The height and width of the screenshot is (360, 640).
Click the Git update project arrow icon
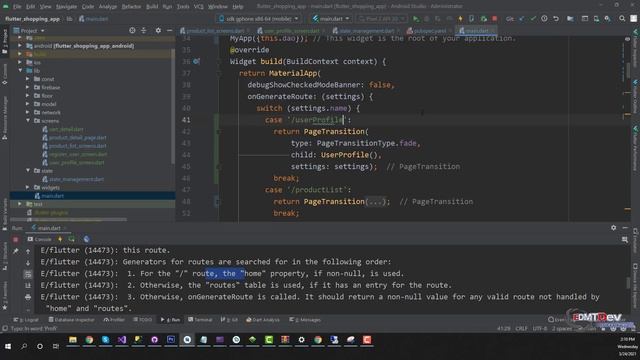click(522, 19)
